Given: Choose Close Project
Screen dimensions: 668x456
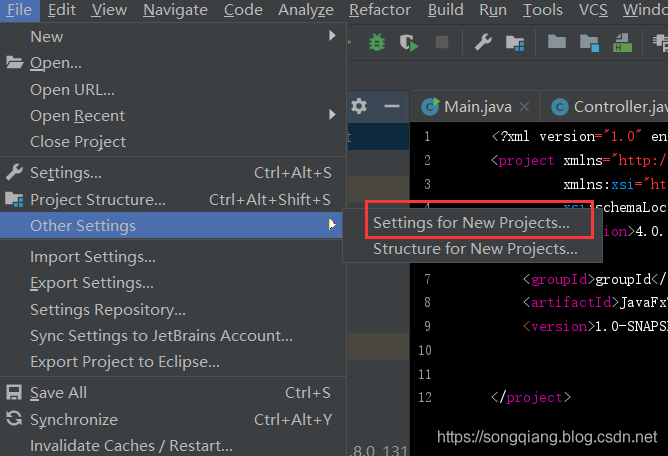Looking at the screenshot, I should point(173,141).
